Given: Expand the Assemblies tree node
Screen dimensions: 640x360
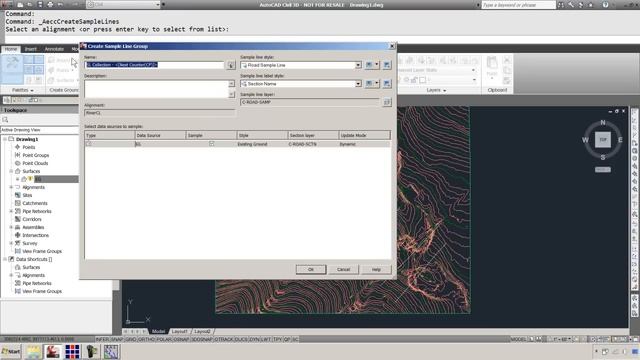Looking at the screenshot, I should 11,227.
